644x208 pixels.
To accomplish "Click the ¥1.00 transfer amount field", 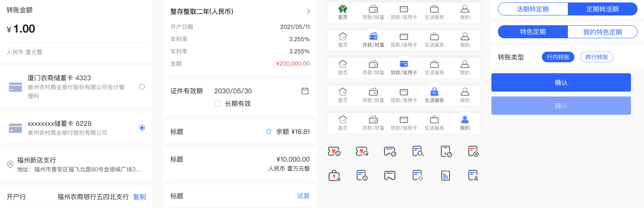I will pos(76,29).
